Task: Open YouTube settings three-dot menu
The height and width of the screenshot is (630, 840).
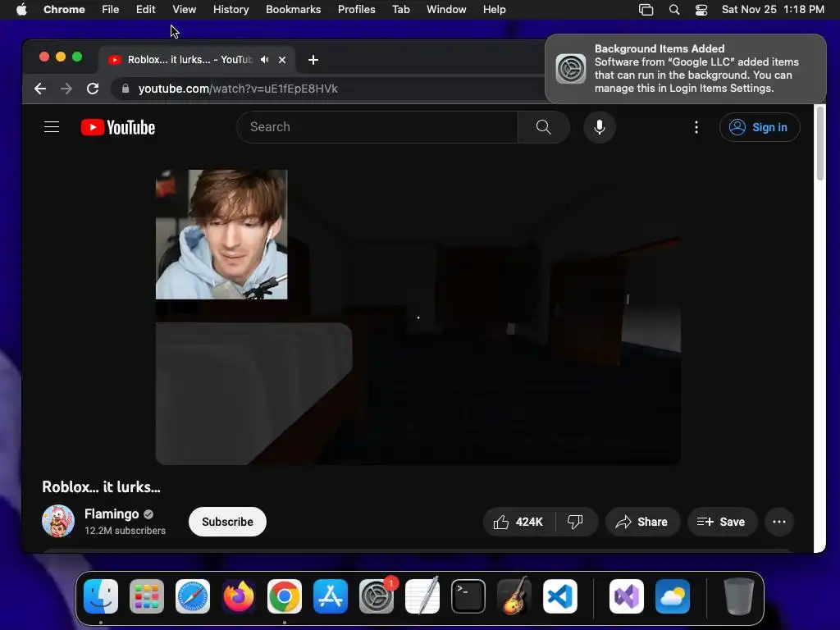Action: tap(696, 127)
